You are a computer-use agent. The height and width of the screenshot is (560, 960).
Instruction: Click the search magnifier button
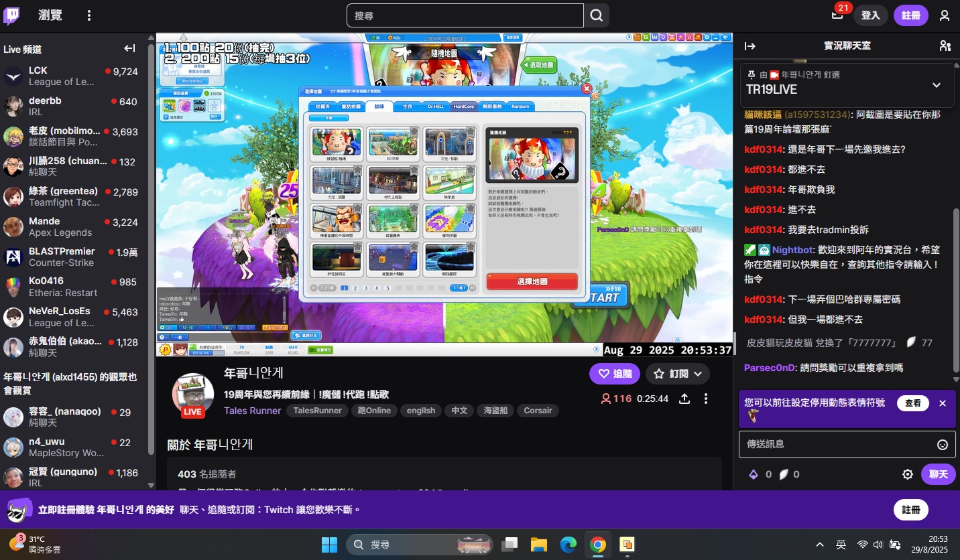pyautogui.click(x=596, y=15)
